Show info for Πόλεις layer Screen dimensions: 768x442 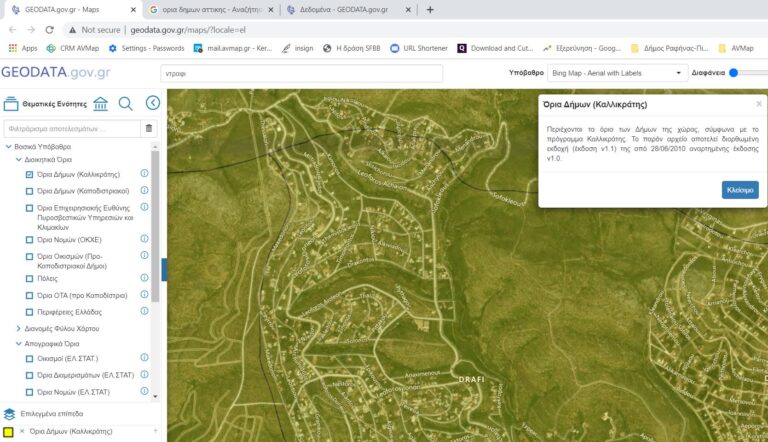tap(144, 278)
